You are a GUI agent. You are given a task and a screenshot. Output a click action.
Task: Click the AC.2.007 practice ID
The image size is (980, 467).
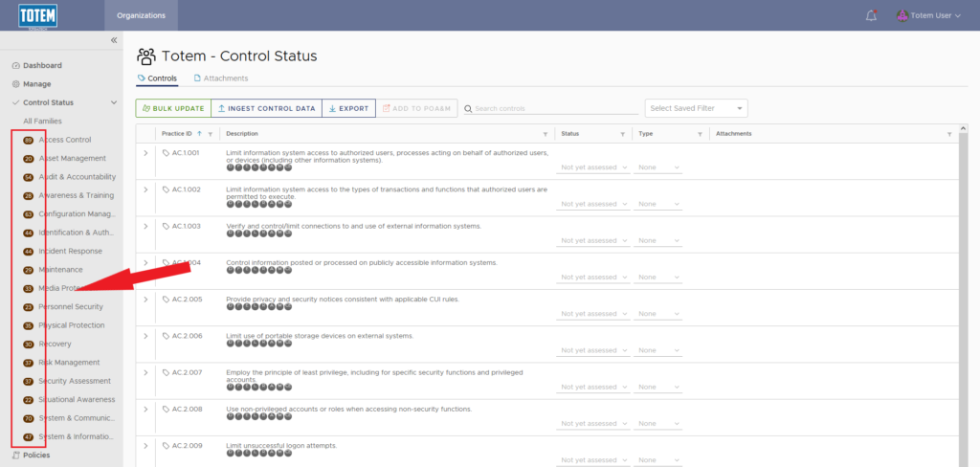click(187, 372)
